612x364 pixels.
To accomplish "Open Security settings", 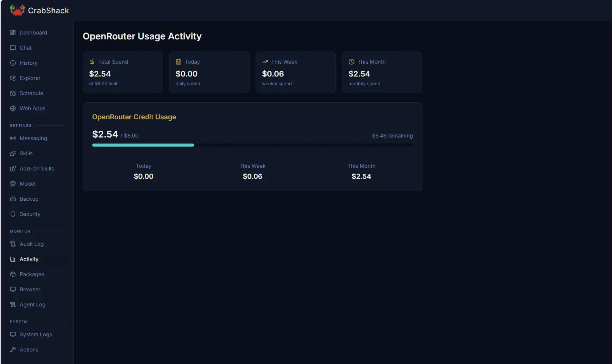I will pos(37,214).
